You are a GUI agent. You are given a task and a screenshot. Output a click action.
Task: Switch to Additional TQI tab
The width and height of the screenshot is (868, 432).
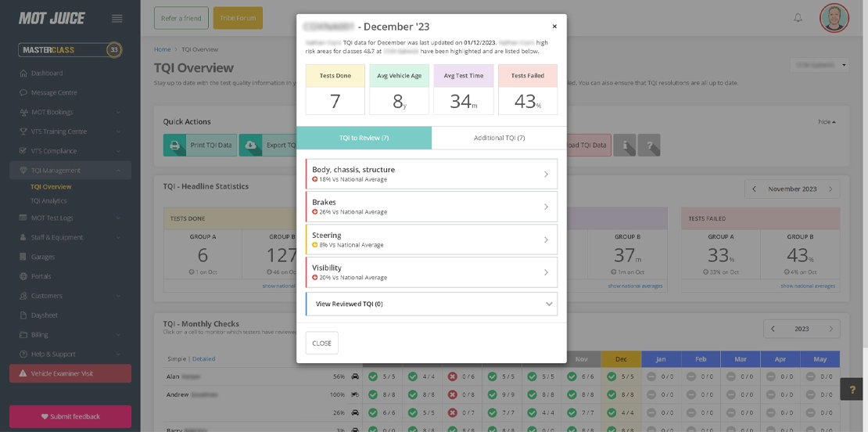(499, 138)
